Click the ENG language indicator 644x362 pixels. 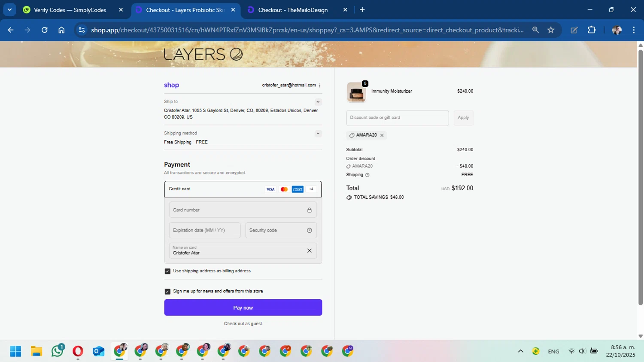[553, 351]
